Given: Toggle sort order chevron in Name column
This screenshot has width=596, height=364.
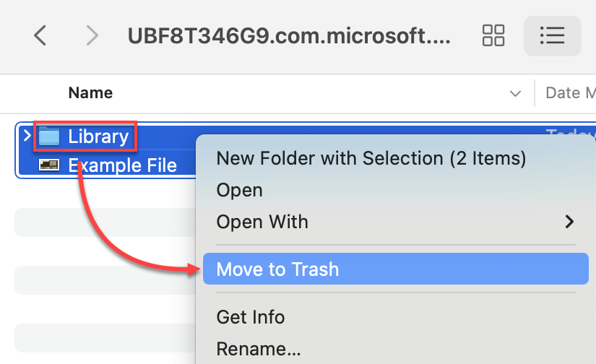Looking at the screenshot, I should coord(515,93).
